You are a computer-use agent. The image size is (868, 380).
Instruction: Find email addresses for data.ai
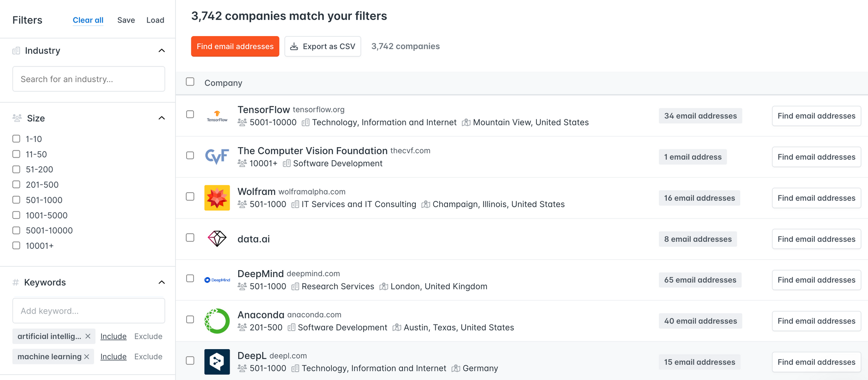[x=816, y=239]
